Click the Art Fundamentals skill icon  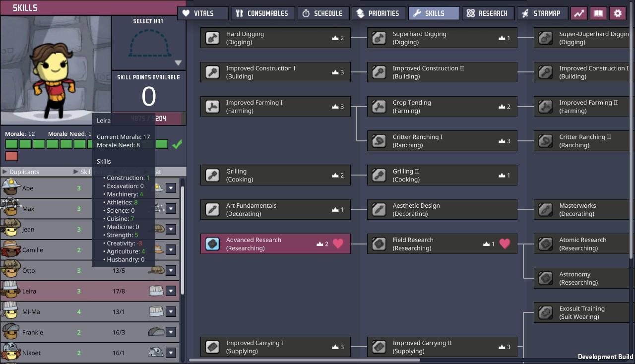coord(213,209)
